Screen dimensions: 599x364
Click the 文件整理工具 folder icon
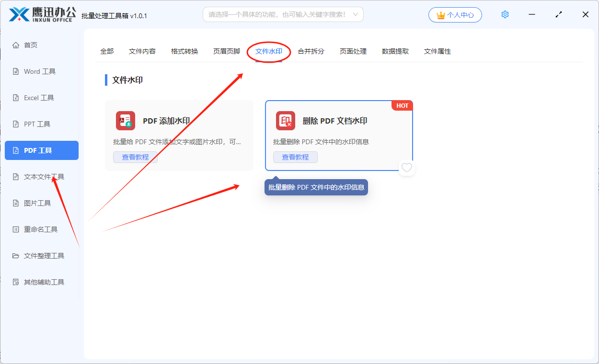click(16, 256)
